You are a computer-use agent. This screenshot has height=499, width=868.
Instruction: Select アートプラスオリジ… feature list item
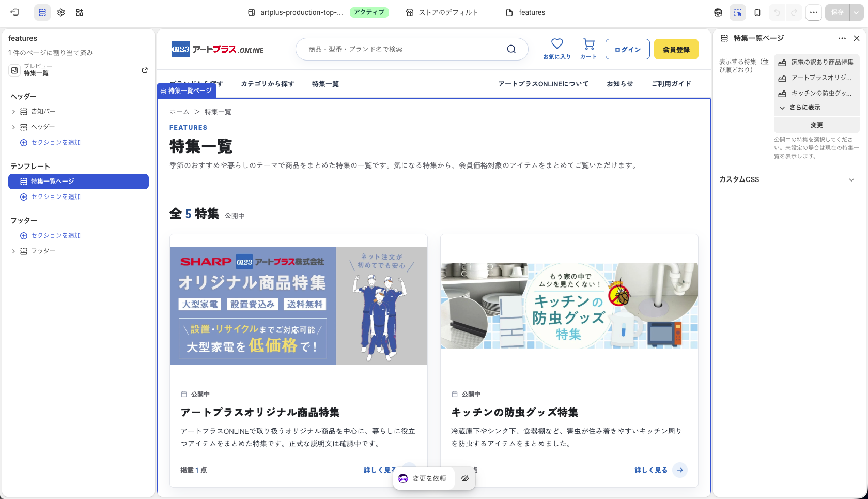pyautogui.click(x=816, y=78)
